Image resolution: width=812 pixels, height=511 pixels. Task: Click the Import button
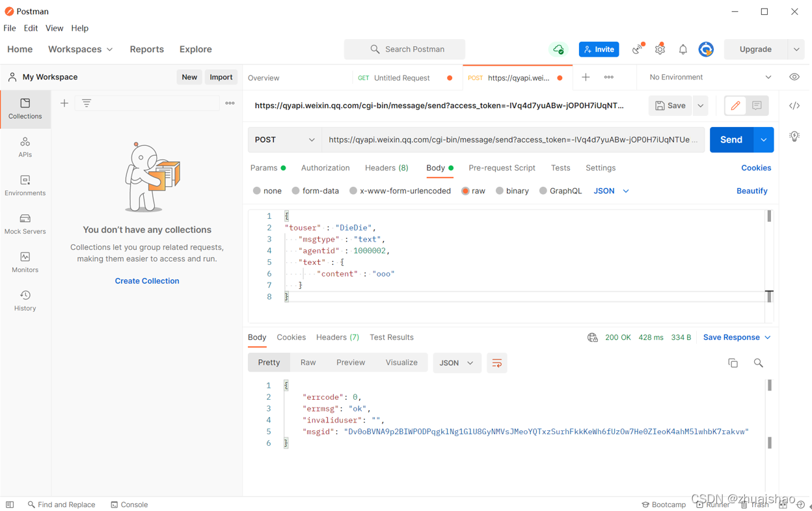(x=221, y=77)
